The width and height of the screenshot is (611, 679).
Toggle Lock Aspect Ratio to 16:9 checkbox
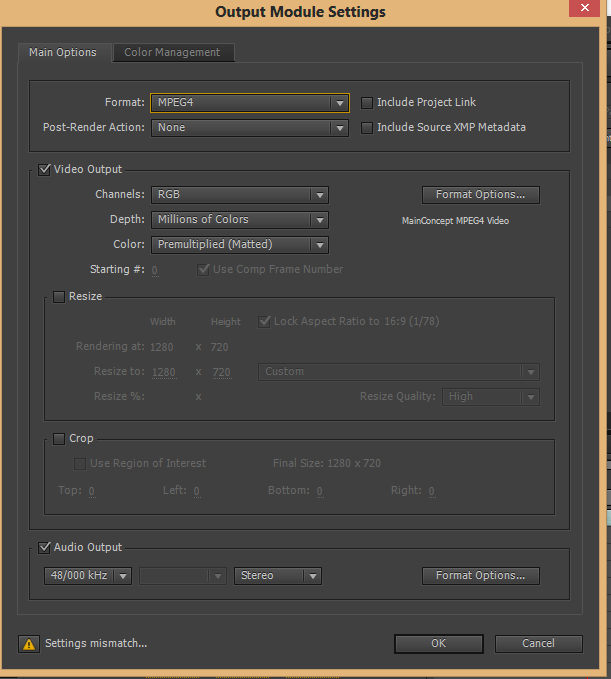(x=264, y=322)
